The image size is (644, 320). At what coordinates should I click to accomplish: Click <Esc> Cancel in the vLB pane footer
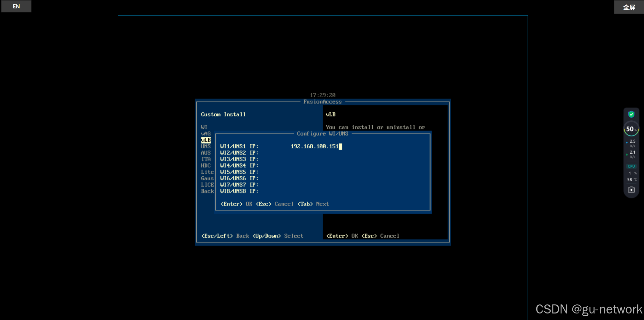coord(380,236)
